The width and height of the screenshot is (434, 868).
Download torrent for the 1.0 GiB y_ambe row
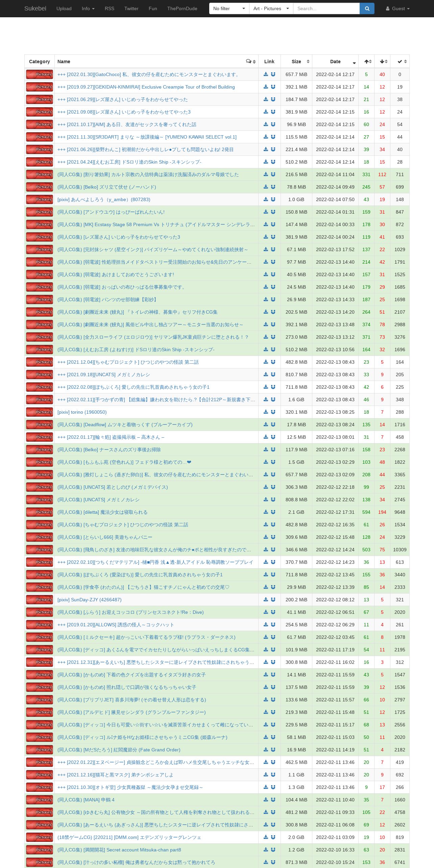pyautogui.click(x=266, y=199)
